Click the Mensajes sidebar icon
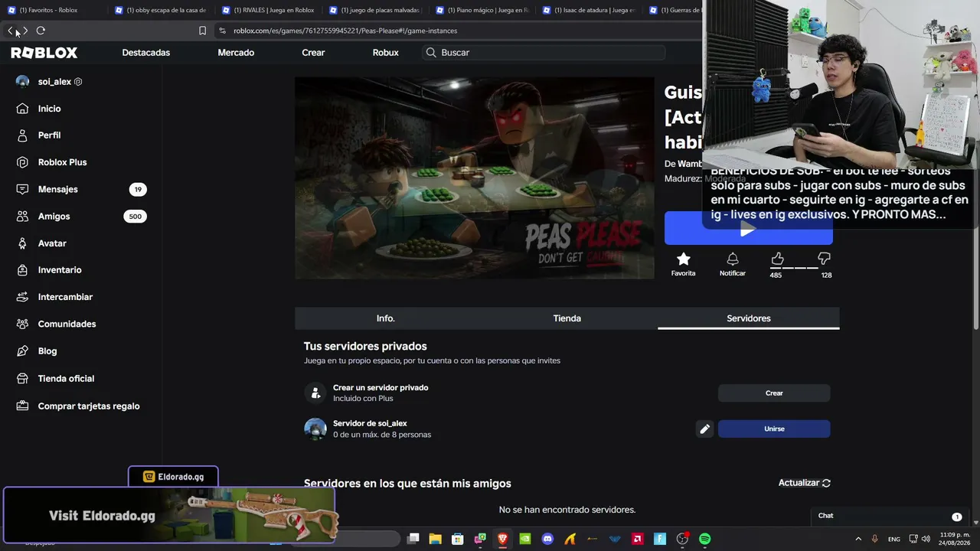980x551 pixels. tap(23, 189)
